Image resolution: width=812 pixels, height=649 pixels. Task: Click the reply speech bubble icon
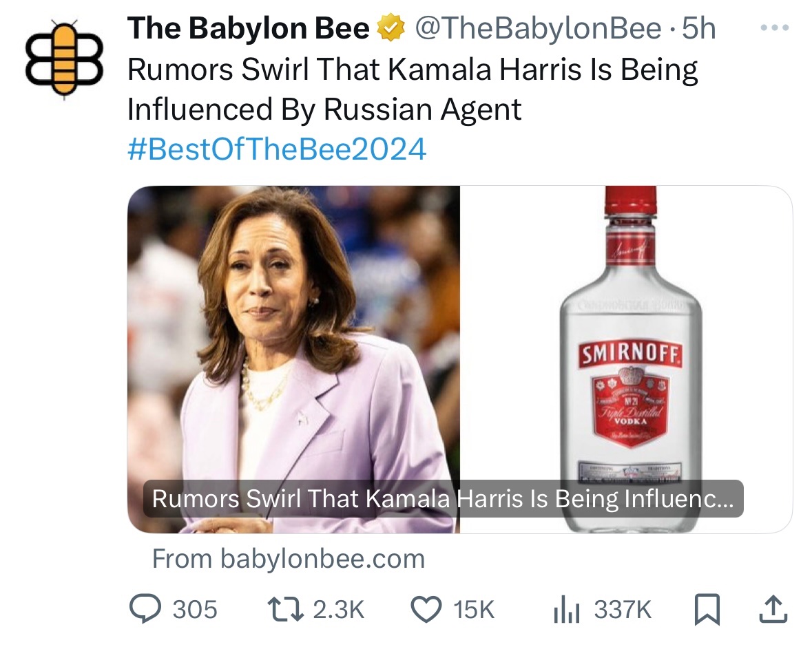coord(143,608)
